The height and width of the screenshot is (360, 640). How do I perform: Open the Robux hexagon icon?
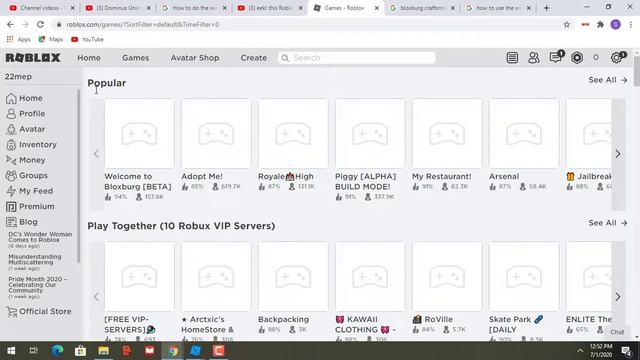[577, 58]
